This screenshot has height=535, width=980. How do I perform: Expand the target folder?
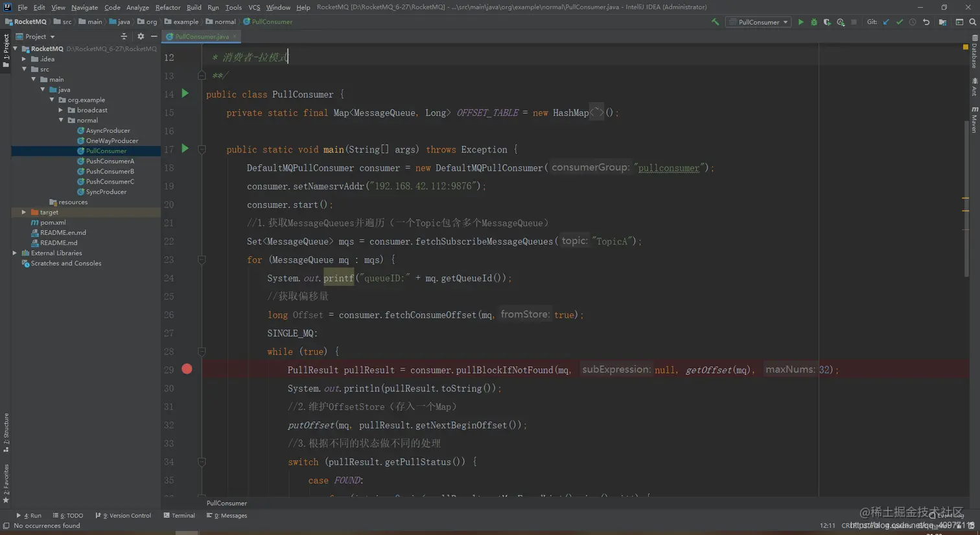pos(25,212)
